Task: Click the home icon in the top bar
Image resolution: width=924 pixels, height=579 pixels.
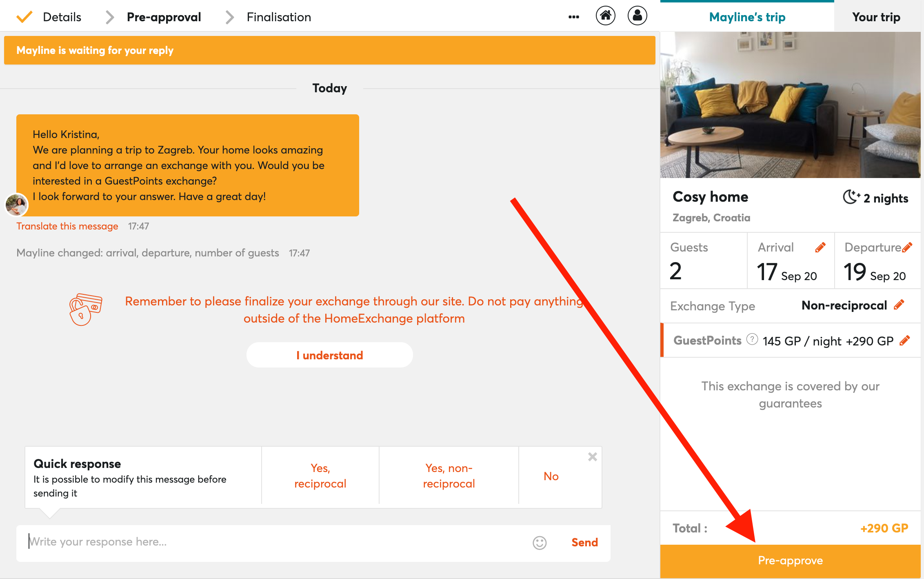Action: tap(606, 16)
